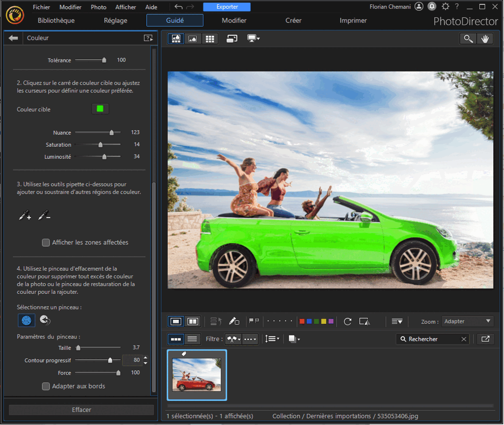504x425 pixels.
Task: Click the rotate image icon
Action: 348,321
